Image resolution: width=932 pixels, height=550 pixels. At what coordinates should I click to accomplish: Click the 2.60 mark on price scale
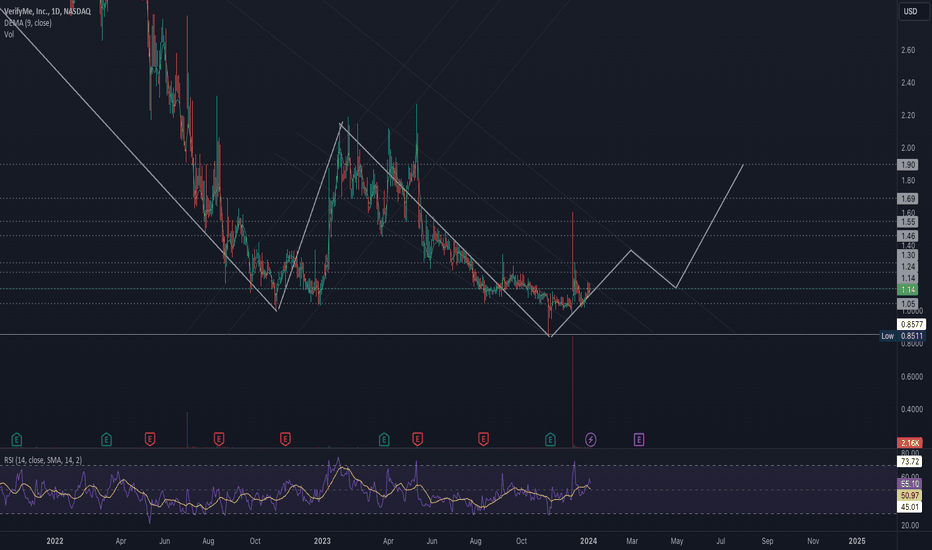[908, 51]
